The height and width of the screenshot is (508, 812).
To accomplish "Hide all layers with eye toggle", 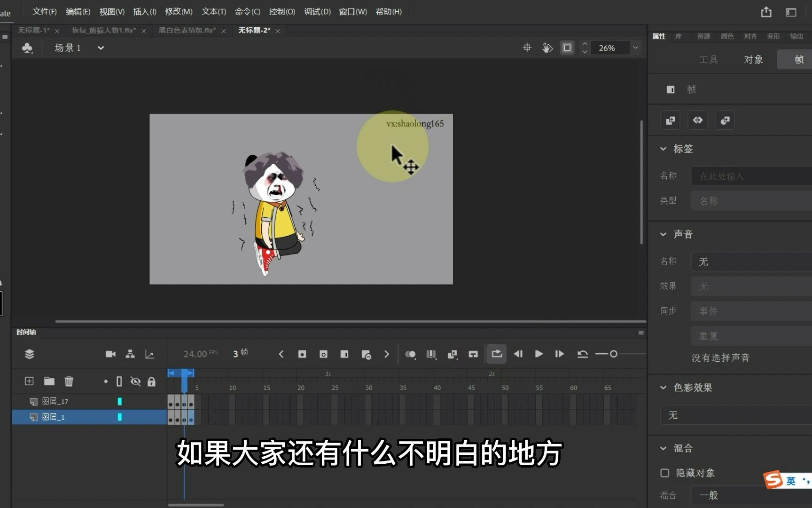I will [136, 381].
